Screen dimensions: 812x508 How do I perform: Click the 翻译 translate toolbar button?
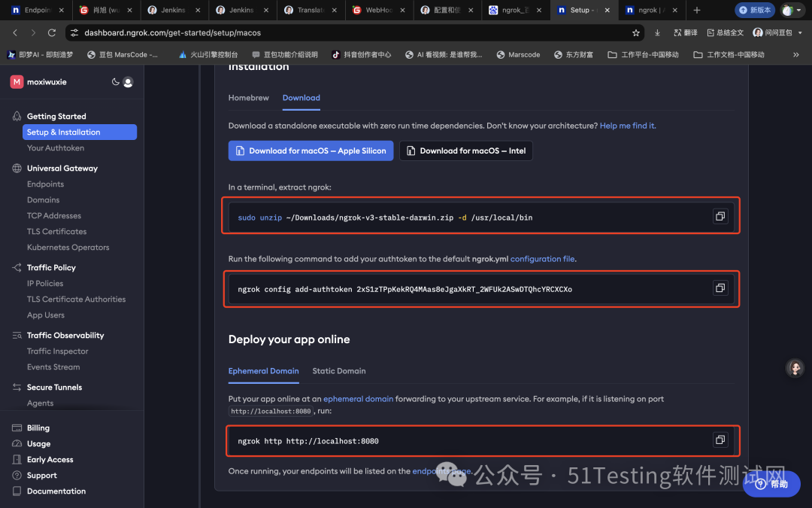[x=685, y=32]
